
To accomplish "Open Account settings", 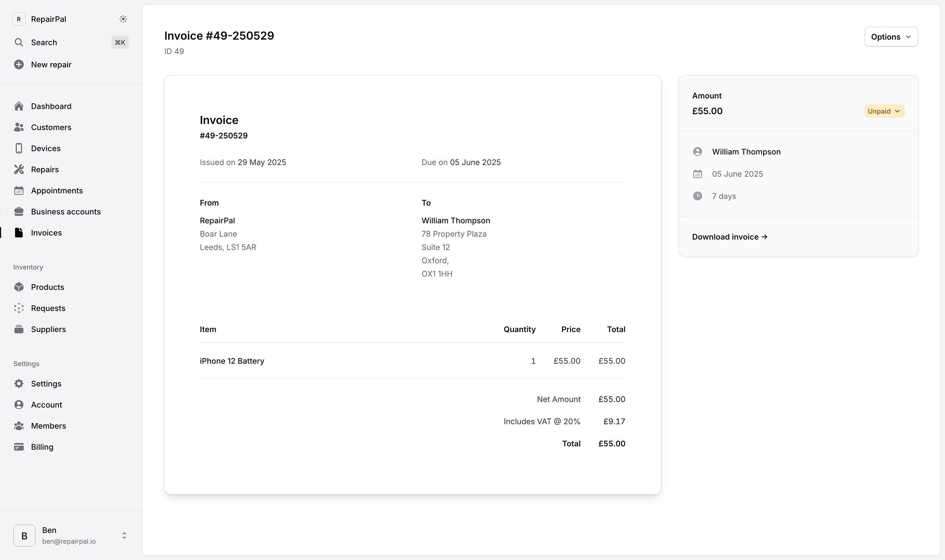I will pos(47,405).
